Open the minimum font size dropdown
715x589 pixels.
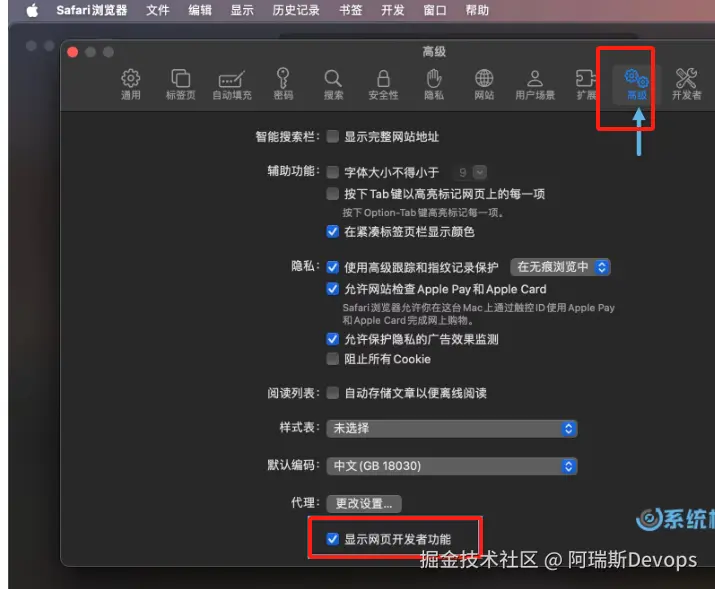click(x=471, y=172)
